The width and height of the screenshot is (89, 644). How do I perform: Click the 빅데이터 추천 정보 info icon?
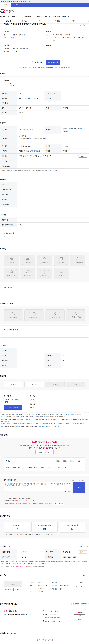[15, 633]
